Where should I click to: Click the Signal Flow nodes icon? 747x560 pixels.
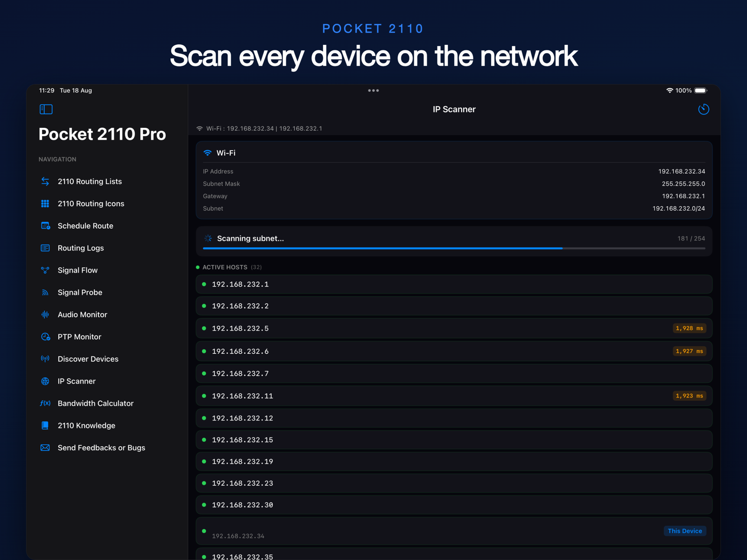[x=45, y=270]
